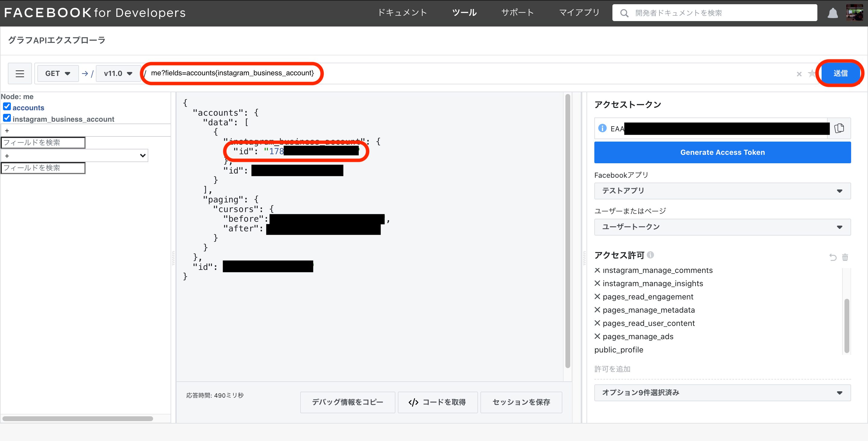868x441 pixels.
Task: Focus the 開発者ドキュメントを検索 search box
Action: click(714, 13)
